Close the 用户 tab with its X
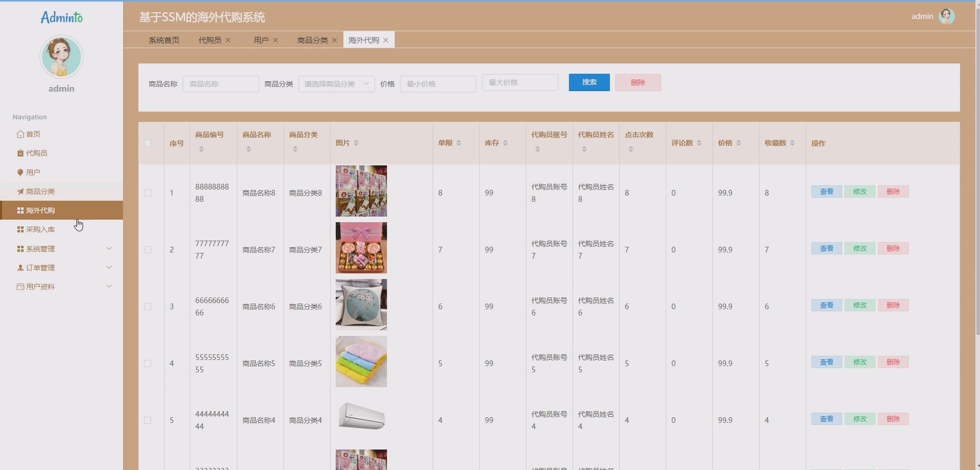 tap(275, 40)
